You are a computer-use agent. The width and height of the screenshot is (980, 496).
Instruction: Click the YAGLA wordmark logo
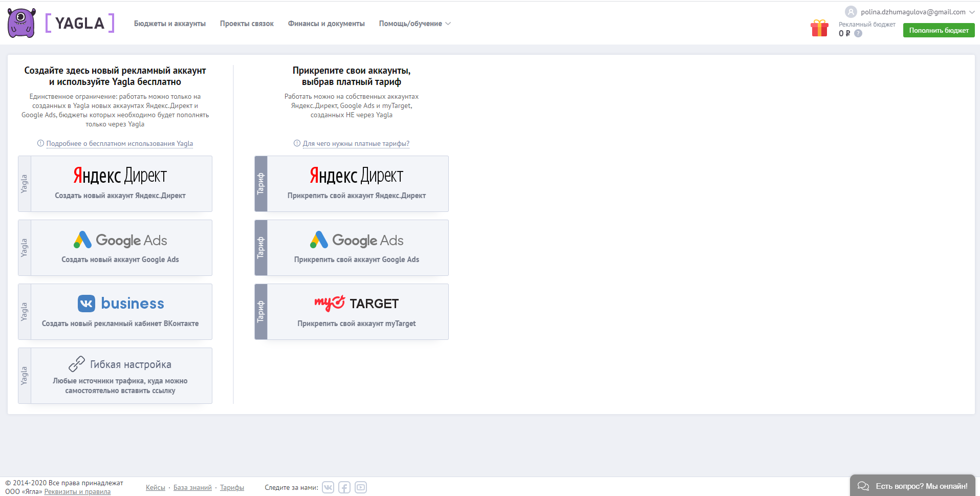(x=80, y=23)
